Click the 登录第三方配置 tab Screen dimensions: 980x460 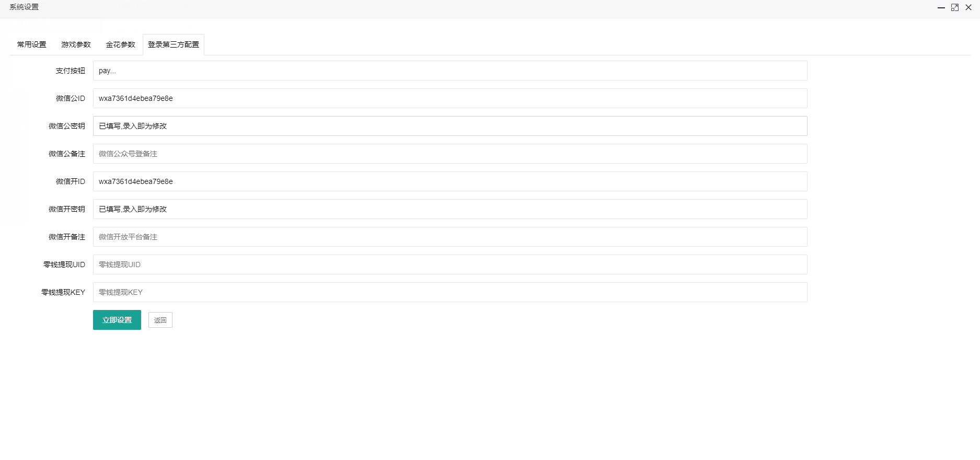pyautogui.click(x=174, y=44)
